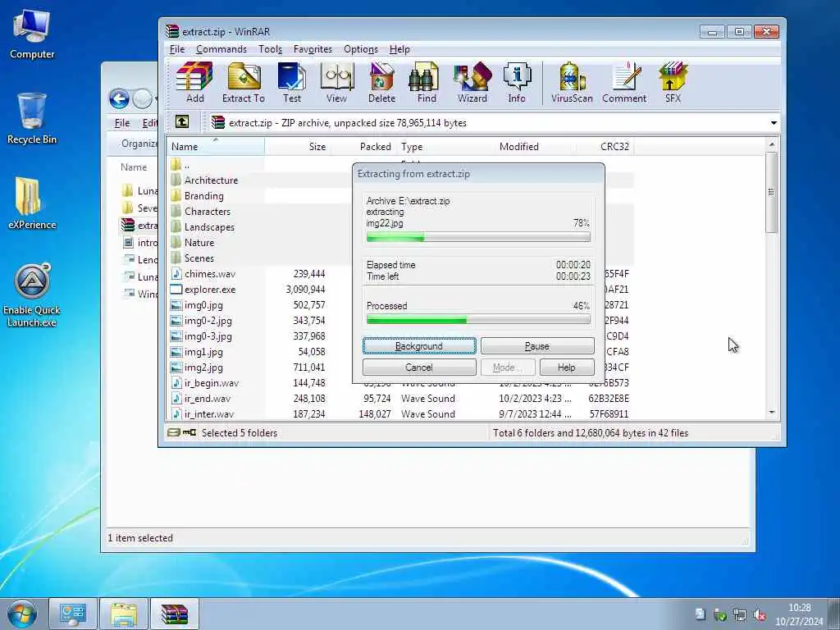Click the file progress bar at 78%
The image size is (840, 630).
point(478,237)
